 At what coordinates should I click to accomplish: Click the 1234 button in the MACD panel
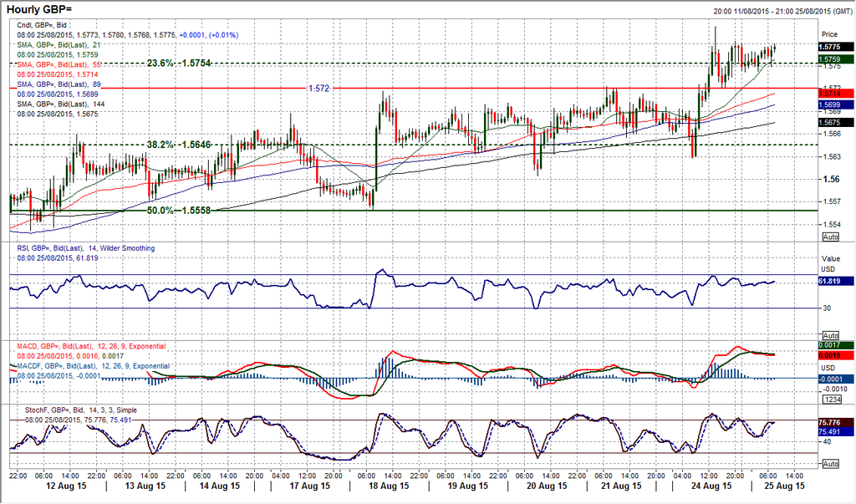[830, 400]
